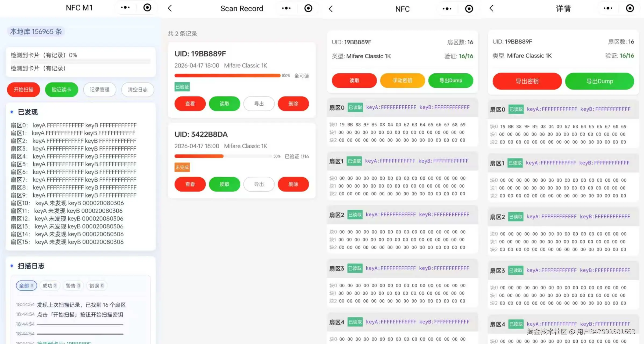Expand 扇区0 header in 详情 screen
644x344 pixels.
pyautogui.click(x=563, y=109)
